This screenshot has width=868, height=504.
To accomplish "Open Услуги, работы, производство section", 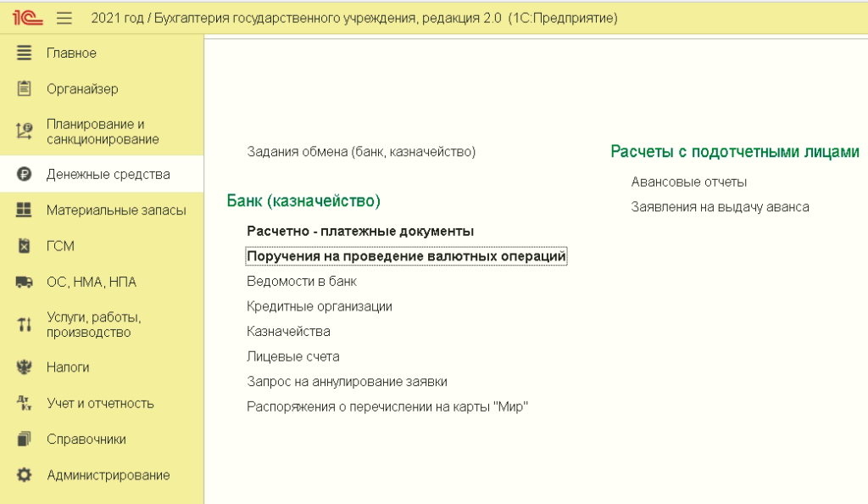I will [x=93, y=325].
